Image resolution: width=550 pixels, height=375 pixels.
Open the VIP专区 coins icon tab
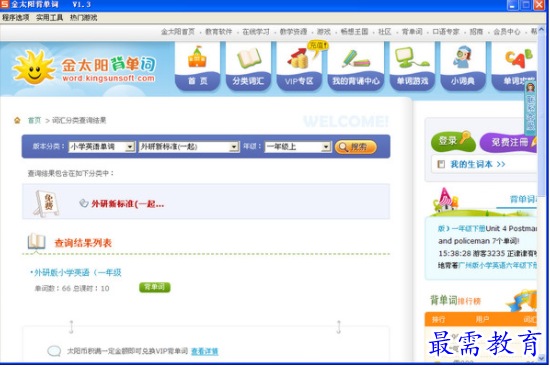pos(299,67)
